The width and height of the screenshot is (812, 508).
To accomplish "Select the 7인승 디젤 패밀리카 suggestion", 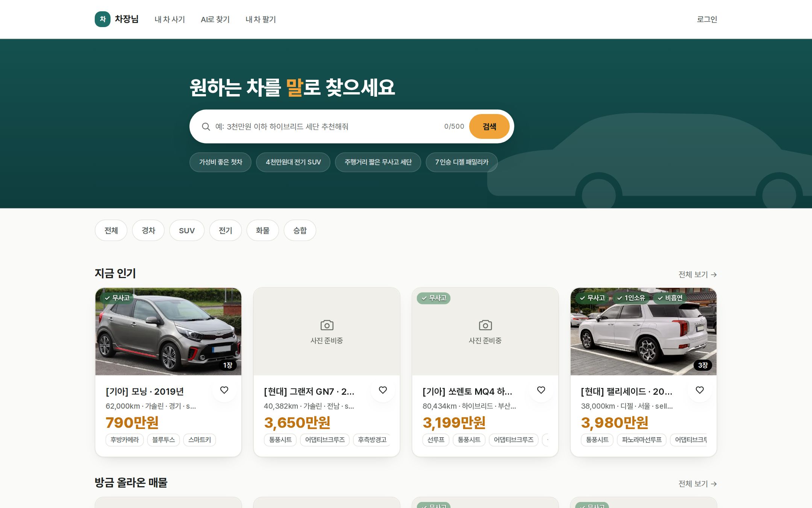I will point(462,162).
